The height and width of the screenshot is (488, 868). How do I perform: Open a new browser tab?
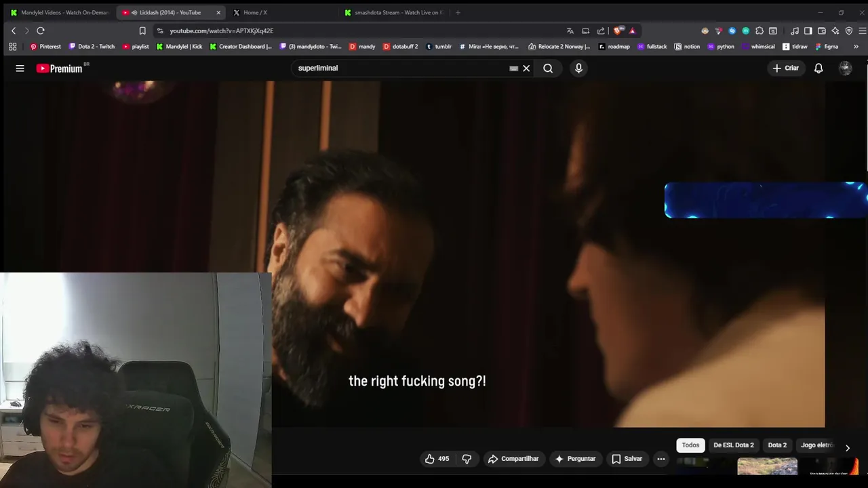[x=458, y=12]
